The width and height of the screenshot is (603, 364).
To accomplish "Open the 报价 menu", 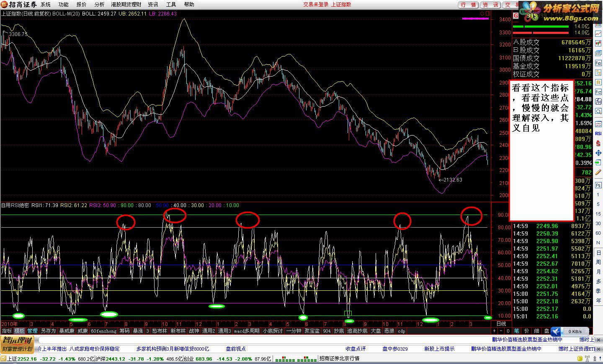I will tap(81, 5).
